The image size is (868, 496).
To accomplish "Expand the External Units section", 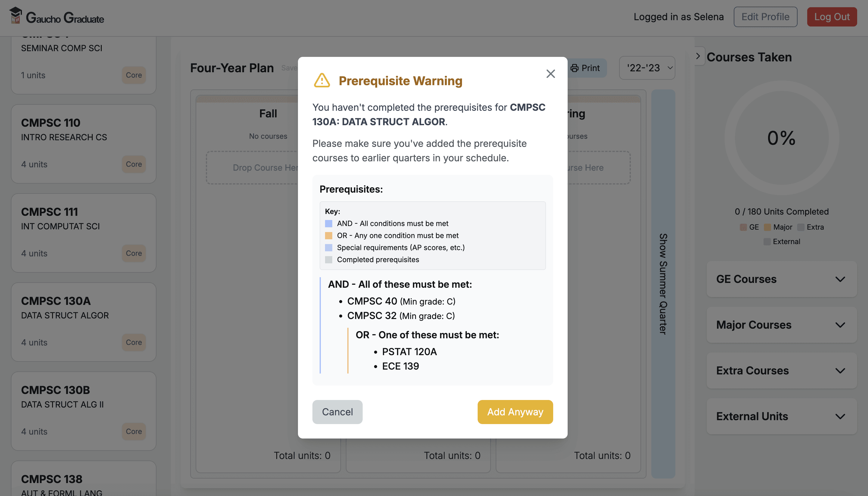I will 782,416.
